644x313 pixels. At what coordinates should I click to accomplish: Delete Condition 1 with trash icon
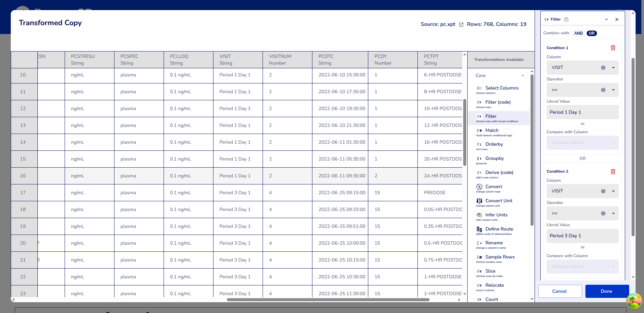[613, 48]
